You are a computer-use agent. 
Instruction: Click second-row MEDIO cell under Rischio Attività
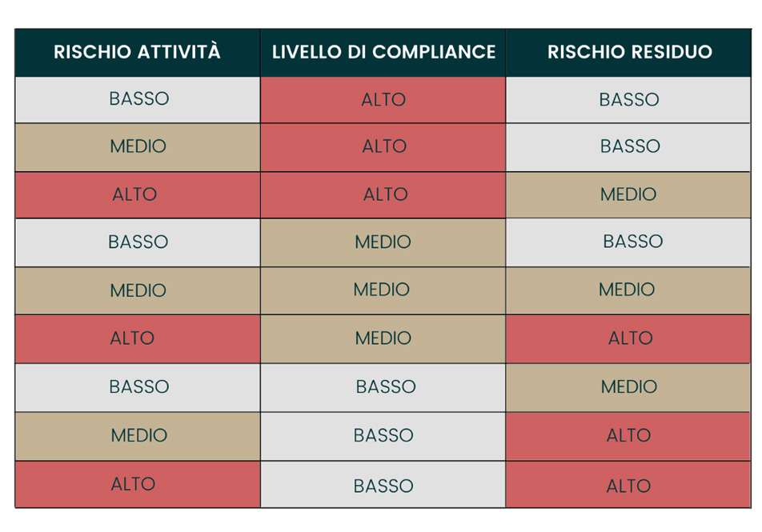point(138,147)
